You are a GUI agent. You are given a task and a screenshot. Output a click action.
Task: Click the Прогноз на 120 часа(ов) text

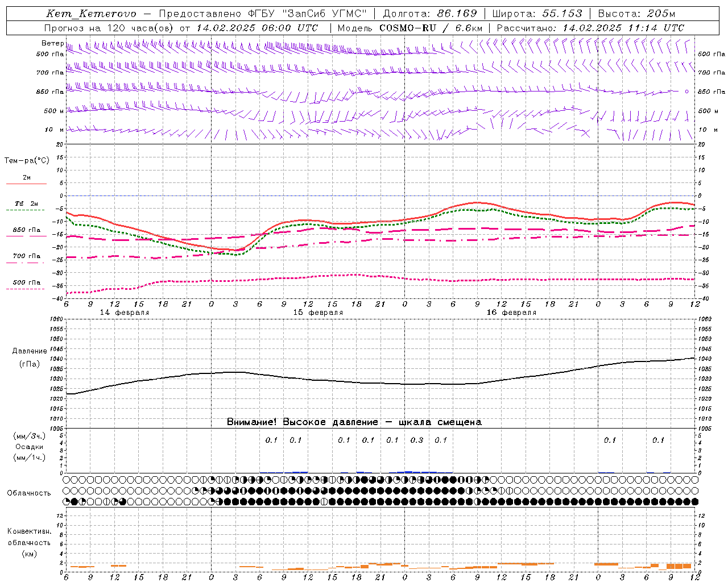coord(110,28)
